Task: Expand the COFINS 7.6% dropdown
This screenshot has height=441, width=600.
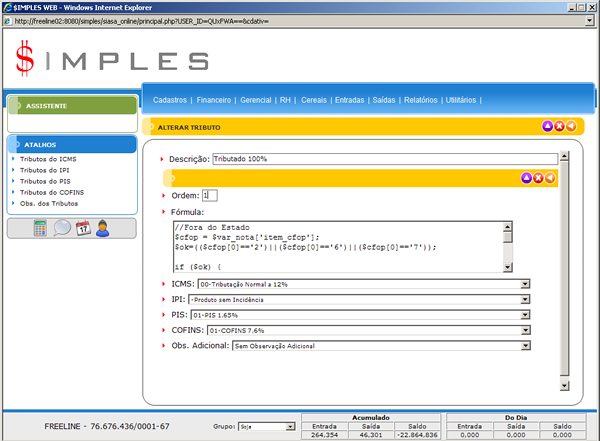Action: click(524, 329)
